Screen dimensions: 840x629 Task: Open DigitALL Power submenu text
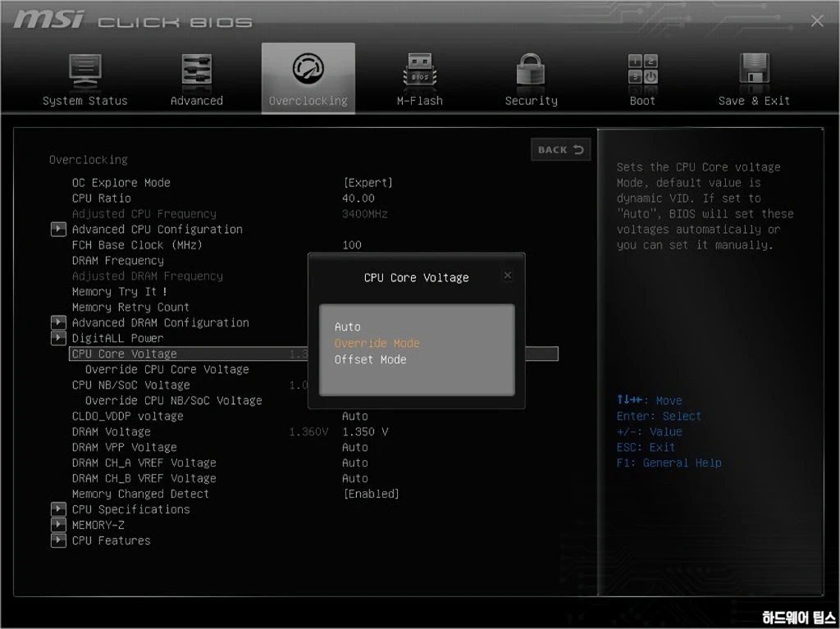click(x=117, y=338)
